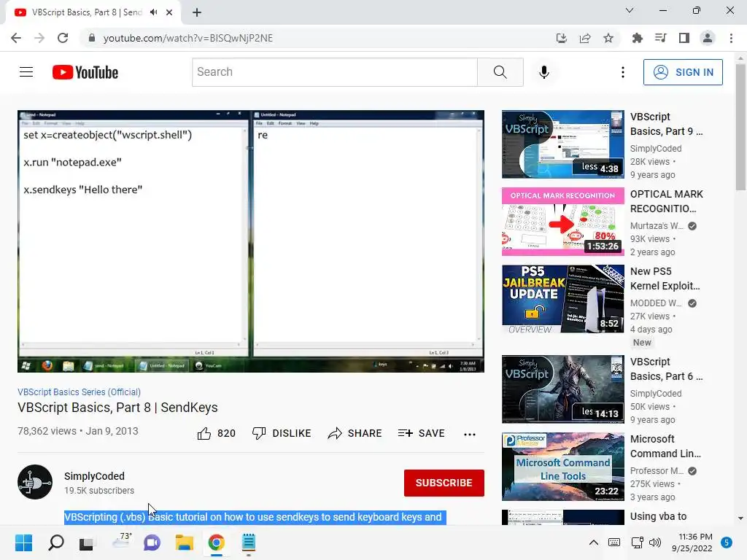Open the SHARE dialog
747x560 pixels.
click(x=355, y=433)
